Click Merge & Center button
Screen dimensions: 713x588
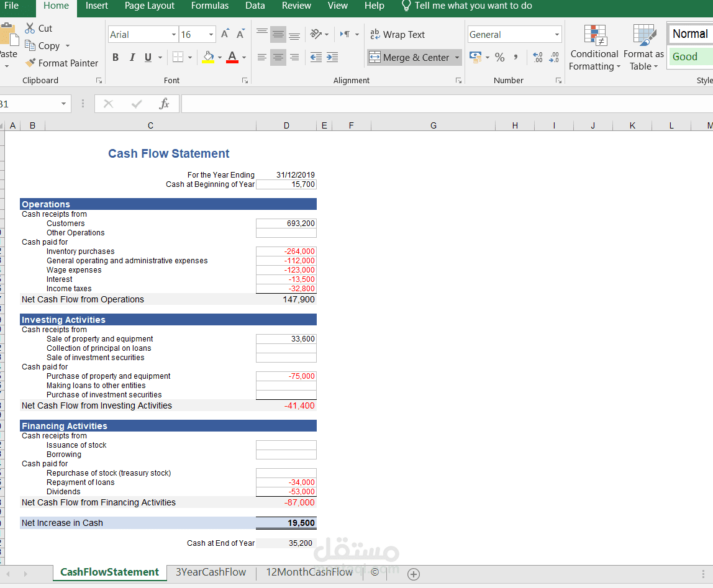[x=409, y=57]
